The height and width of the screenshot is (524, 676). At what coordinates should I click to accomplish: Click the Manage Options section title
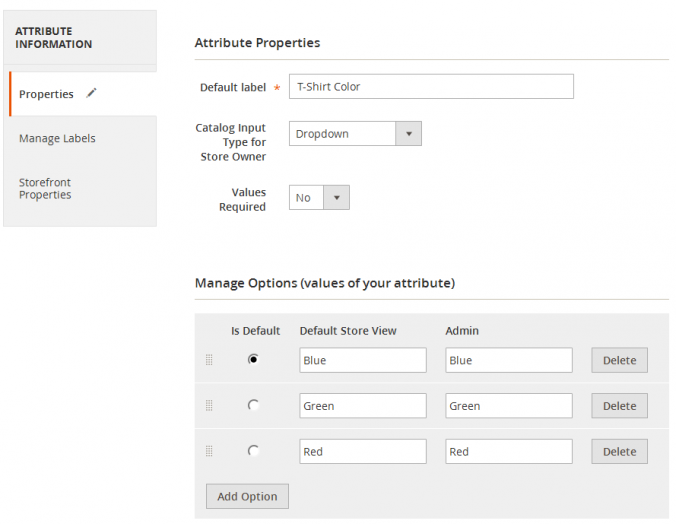pyautogui.click(x=325, y=283)
